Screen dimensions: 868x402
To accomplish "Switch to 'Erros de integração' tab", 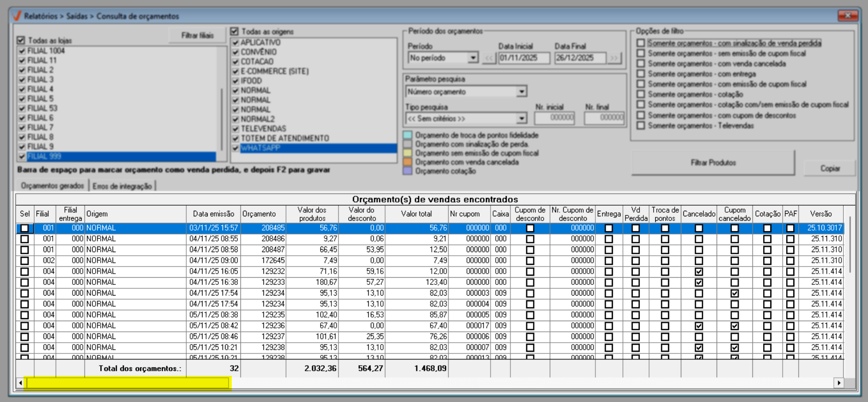I will 122,186.
